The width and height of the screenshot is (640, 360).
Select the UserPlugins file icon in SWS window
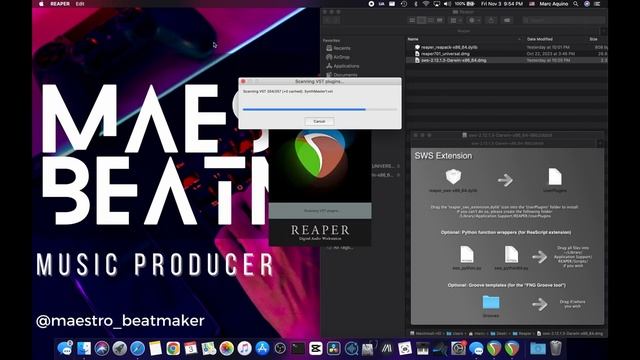pos(555,177)
